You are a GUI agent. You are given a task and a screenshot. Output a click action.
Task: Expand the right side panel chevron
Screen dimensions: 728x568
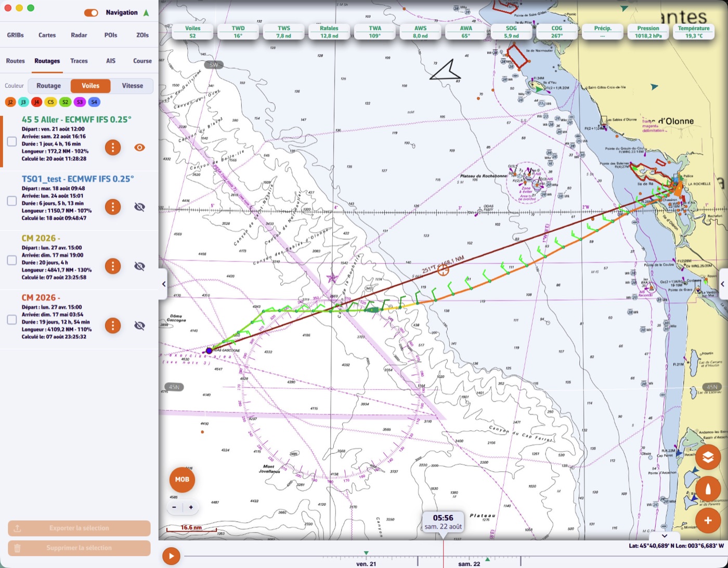(723, 284)
